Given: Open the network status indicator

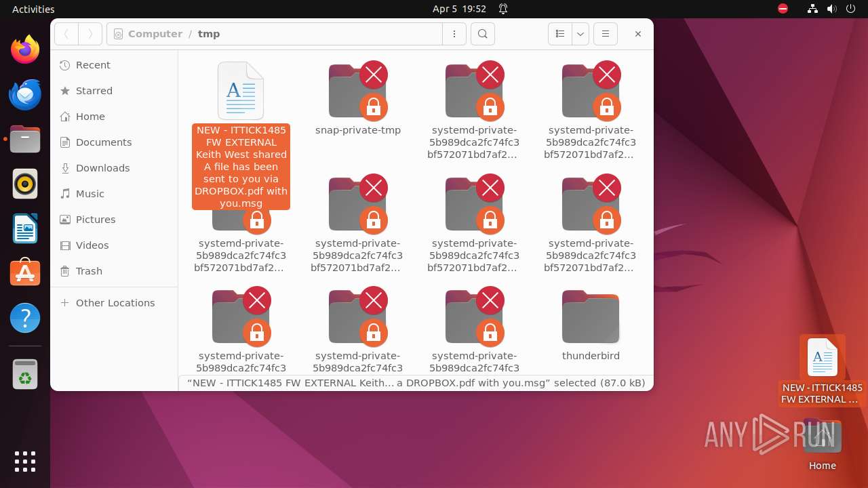Looking at the screenshot, I should tap(812, 9).
